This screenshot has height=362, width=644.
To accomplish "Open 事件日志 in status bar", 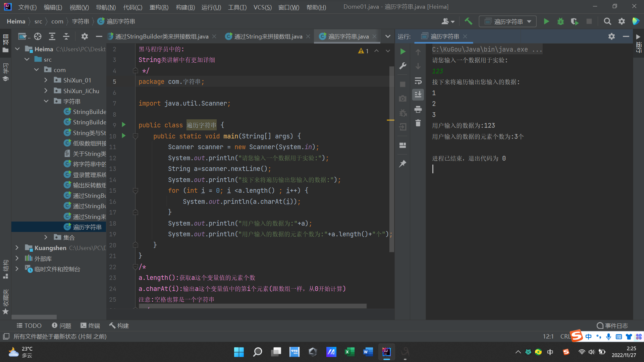I will pyautogui.click(x=612, y=325).
